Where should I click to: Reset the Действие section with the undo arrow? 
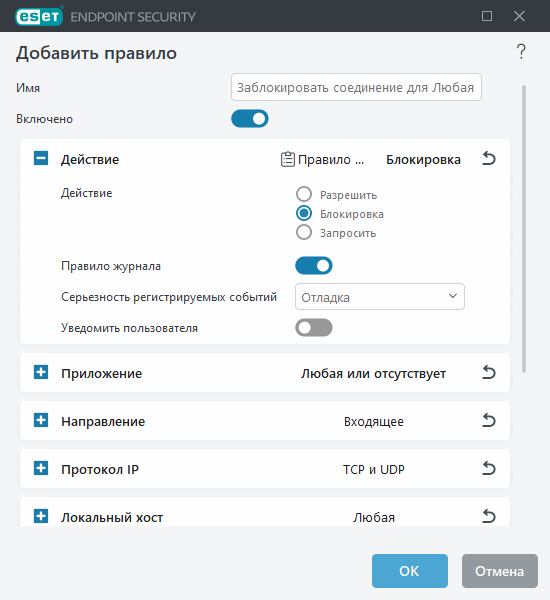pos(489,158)
